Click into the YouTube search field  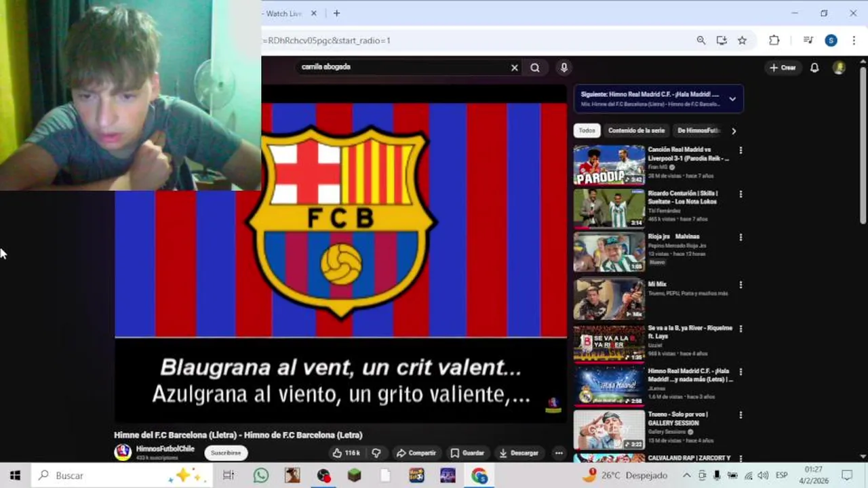[403, 67]
